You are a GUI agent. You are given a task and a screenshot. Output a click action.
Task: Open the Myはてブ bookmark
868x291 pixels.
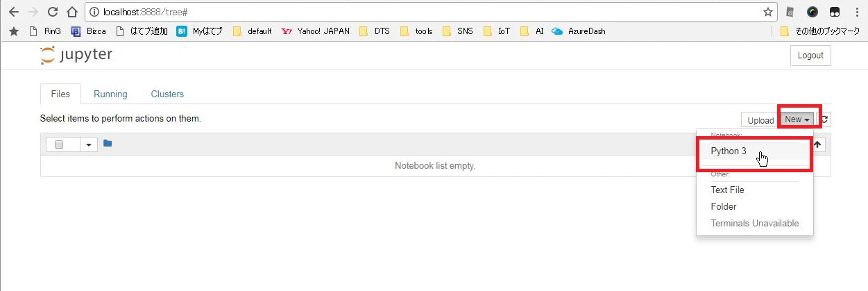(200, 31)
